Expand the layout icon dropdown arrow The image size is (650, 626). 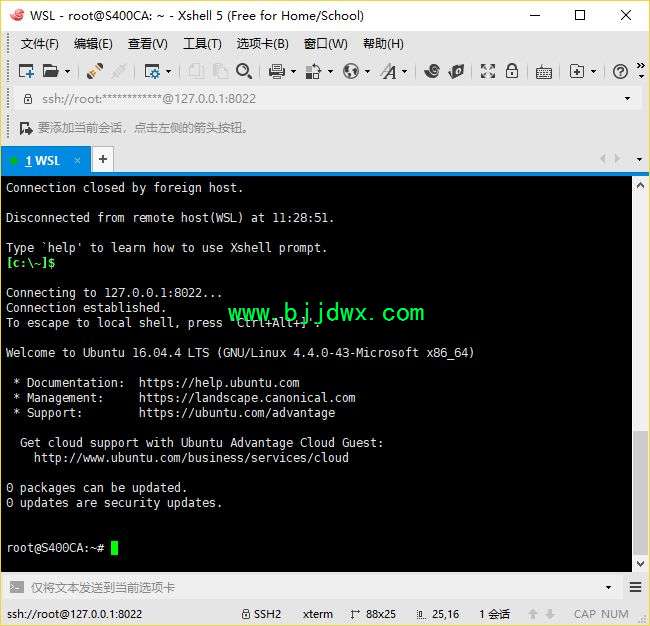[594, 72]
